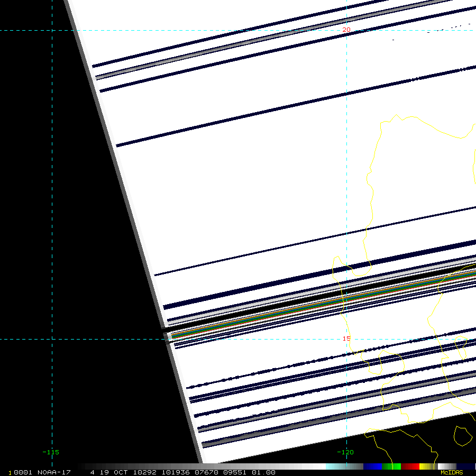The height and width of the screenshot is (476, 476).
Task: Click the 0001 sensor code text
Action: tap(23, 473)
